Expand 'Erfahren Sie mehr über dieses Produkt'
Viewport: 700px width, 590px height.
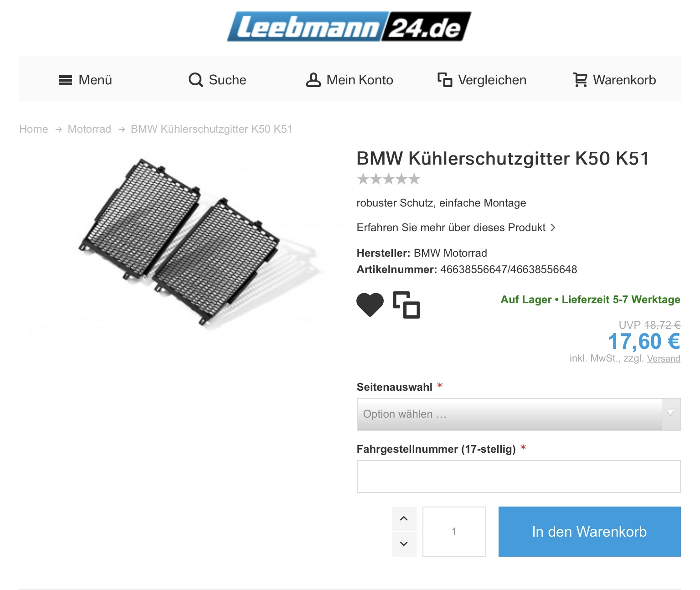[456, 228]
